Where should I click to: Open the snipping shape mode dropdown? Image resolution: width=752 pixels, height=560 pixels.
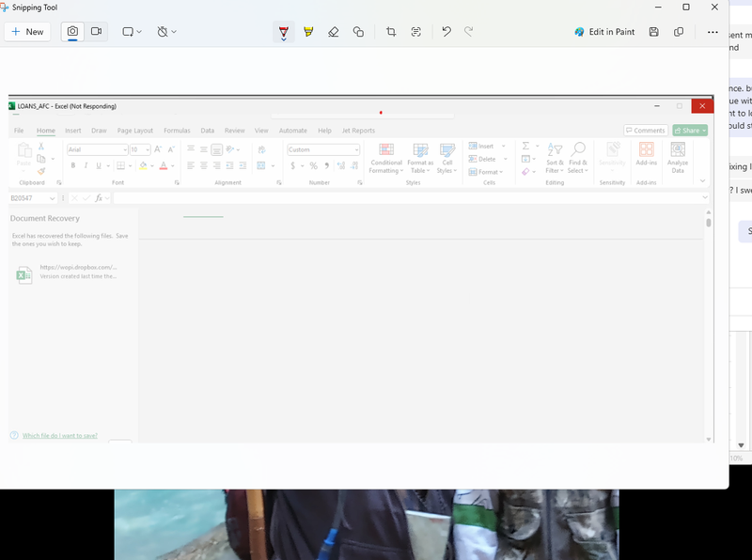pos(132,32)
